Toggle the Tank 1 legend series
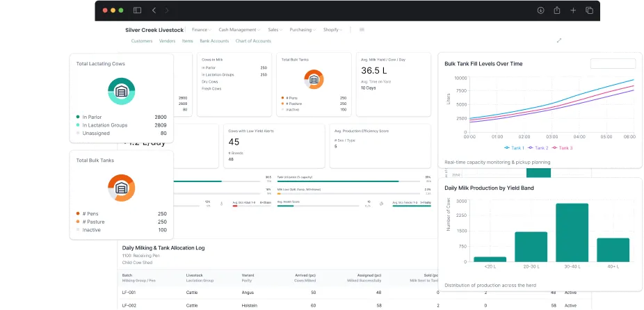Screen dimensions: 644x310 pos(515,148)
